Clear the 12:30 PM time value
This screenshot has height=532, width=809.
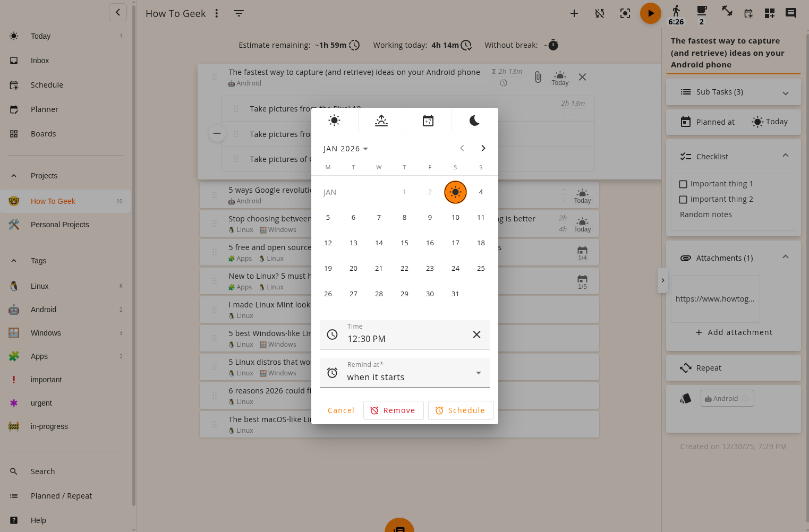(476, 334)
